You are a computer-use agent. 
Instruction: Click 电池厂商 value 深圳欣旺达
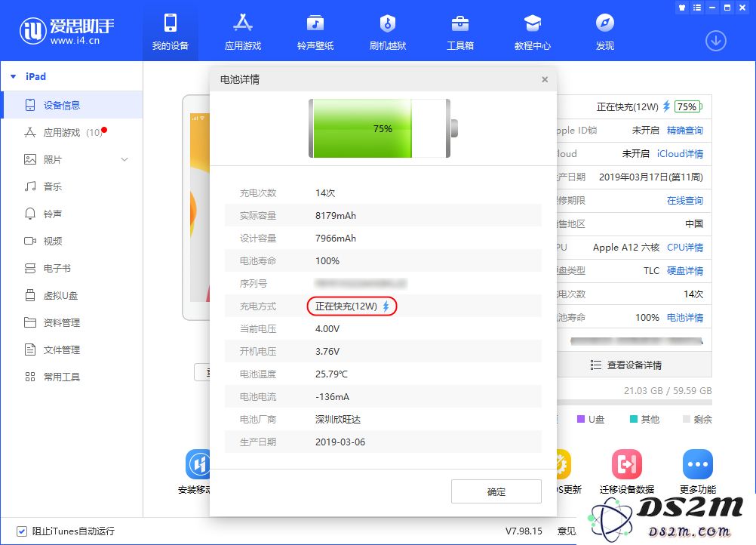click(x=338, y=419)
